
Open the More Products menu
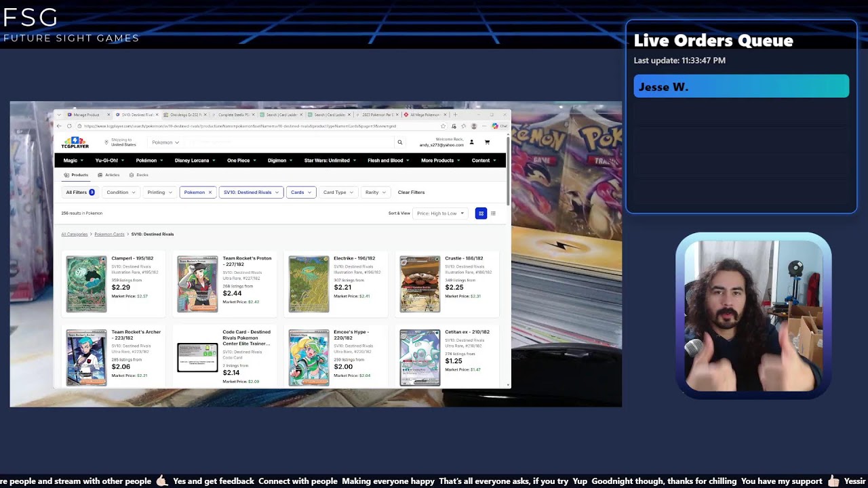(441, 161)
